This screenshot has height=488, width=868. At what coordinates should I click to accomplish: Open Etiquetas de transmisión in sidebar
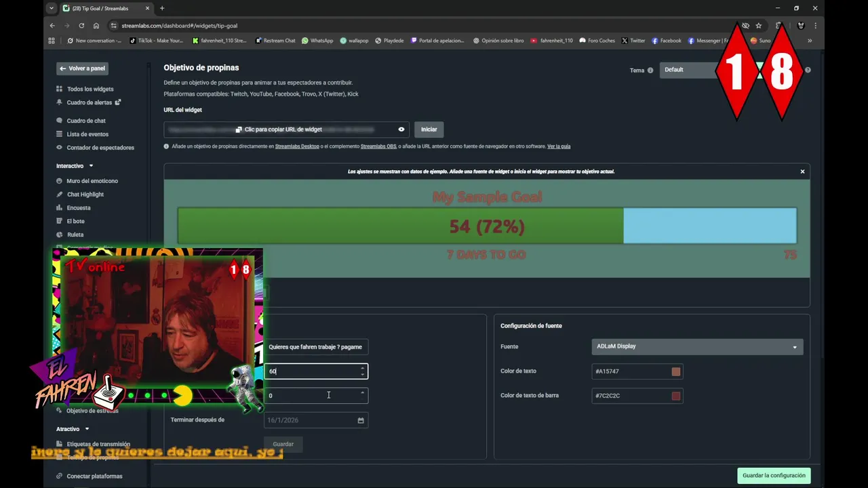[98, 444]
